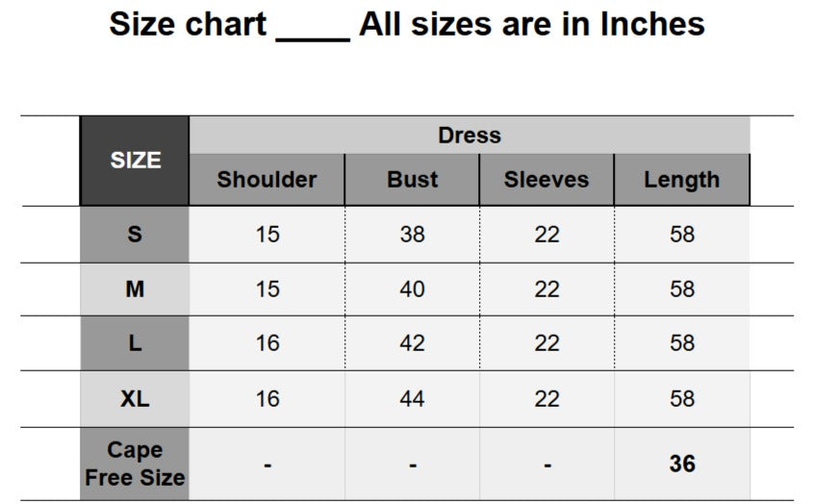Click the shoulder value 16 in XL row

[x=267, y=399]
